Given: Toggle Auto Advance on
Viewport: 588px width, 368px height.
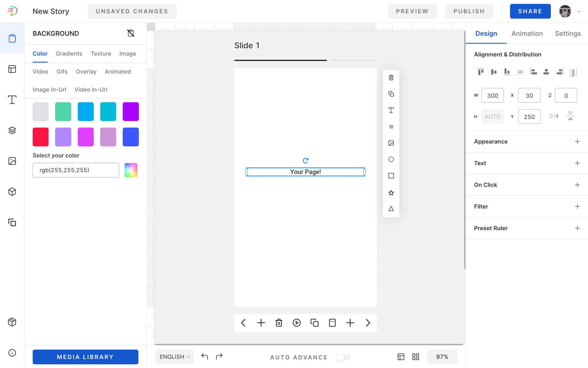Looking at the screenshot, I should click(343, 357).
